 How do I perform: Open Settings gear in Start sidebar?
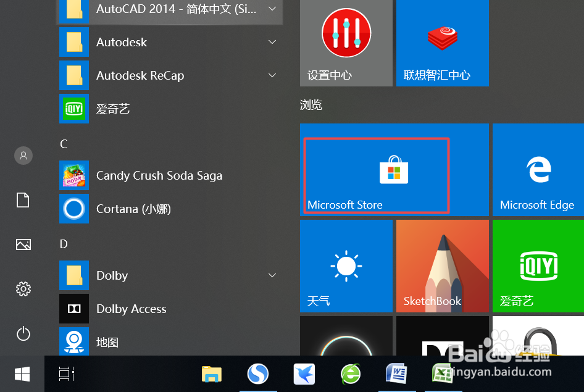23,289
